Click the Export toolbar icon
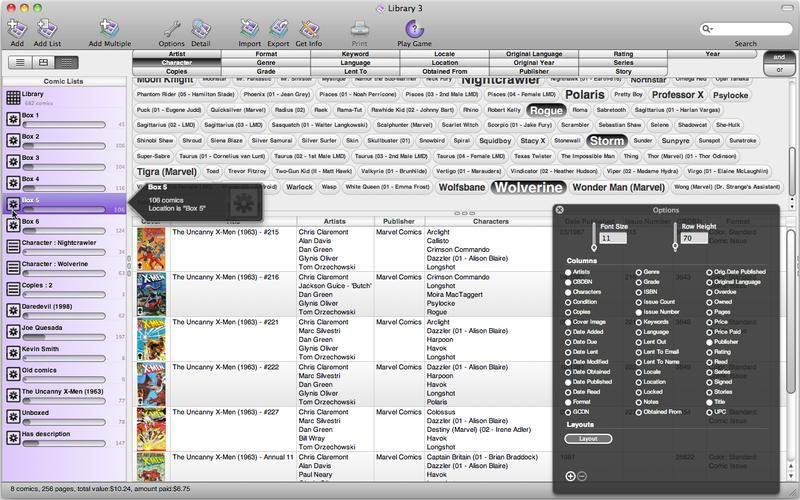Viewport: 800px width, 500px height. 278,27
